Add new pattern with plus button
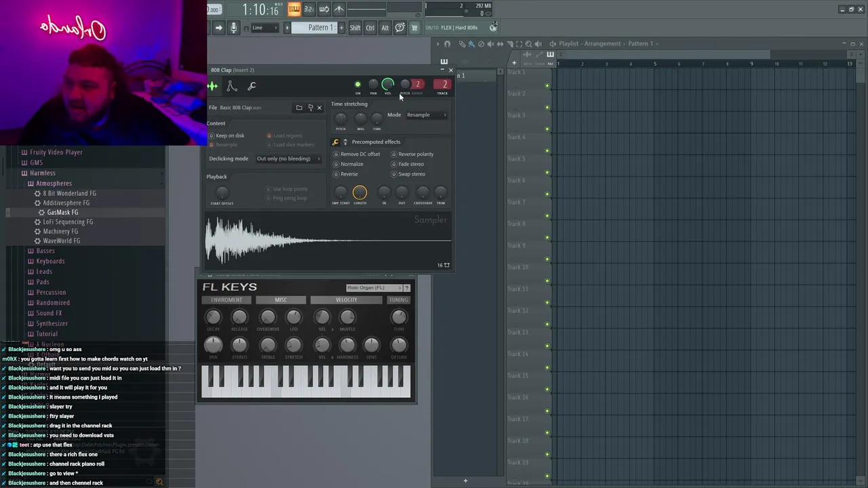This screenshot has height=488, width=868. [341, 28]
